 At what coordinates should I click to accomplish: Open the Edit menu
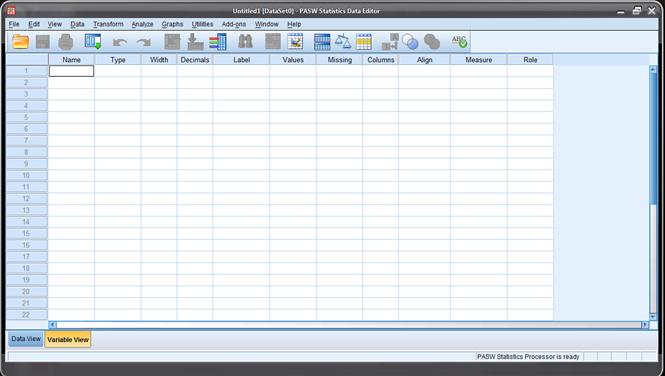point(34,24)
